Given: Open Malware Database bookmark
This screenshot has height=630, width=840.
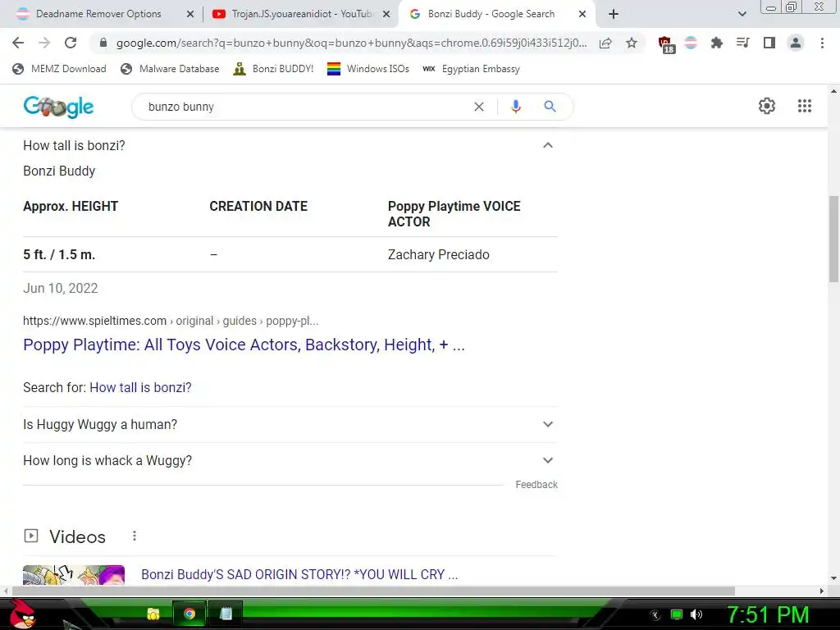Looking at the screenshot, I should 170,69.
